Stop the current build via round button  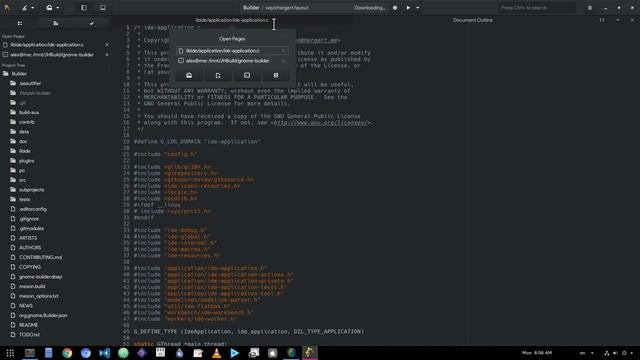[x=395, y=7]
